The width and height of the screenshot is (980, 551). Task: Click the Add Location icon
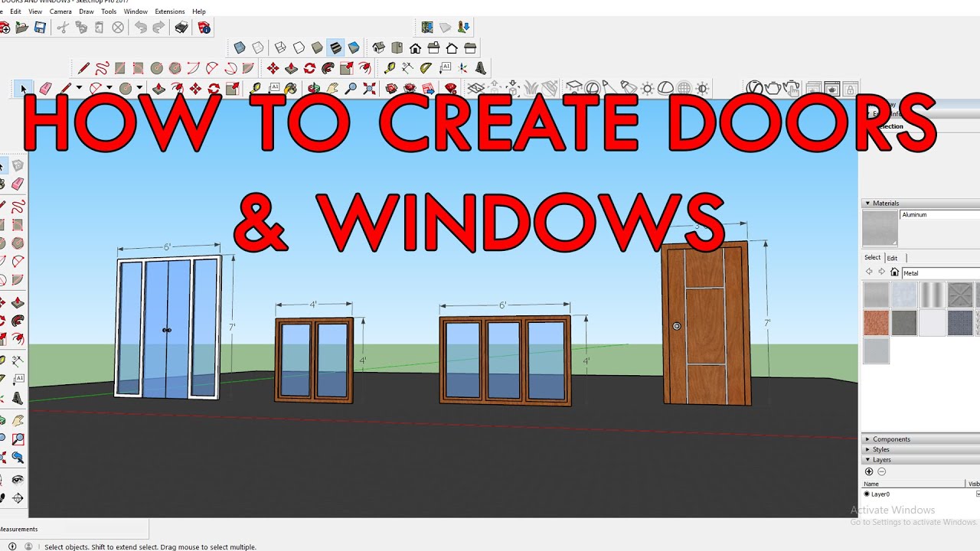tap(427, 28)
